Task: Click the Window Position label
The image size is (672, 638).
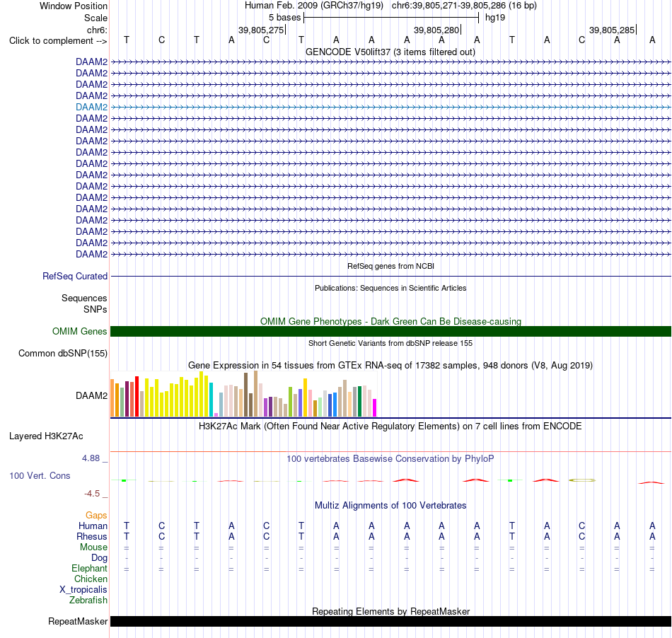Action: click(74, 6)
